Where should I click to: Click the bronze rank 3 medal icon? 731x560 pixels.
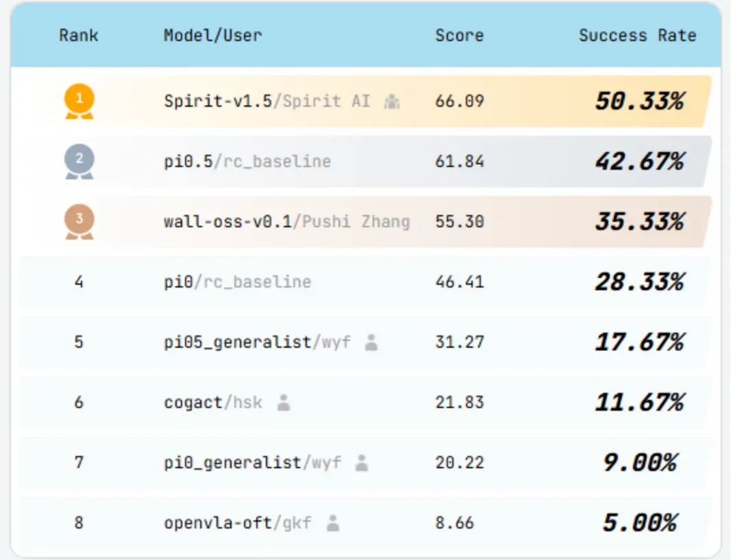click(79, 222)
